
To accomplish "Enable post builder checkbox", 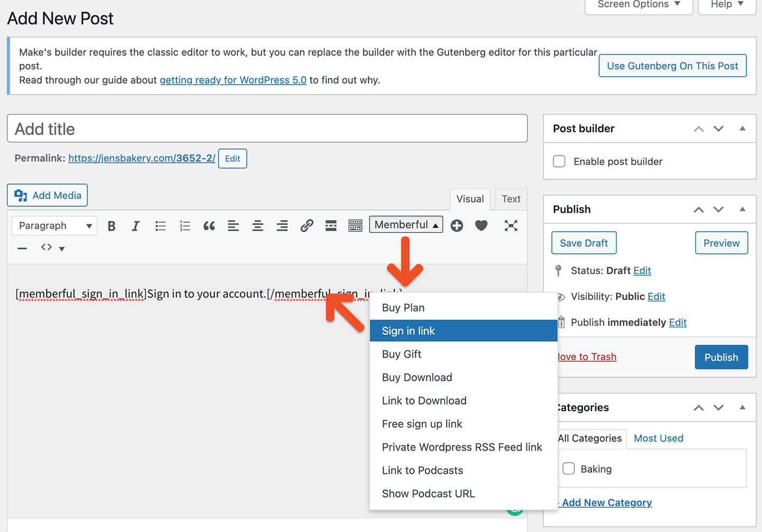I will [x=559, y=161].
